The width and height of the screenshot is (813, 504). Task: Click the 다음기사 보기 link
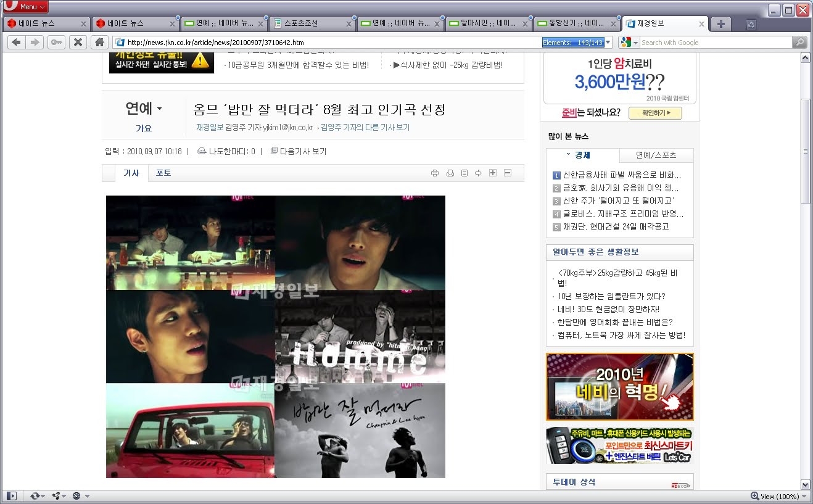pyautogui.click(x=299, y=151)
